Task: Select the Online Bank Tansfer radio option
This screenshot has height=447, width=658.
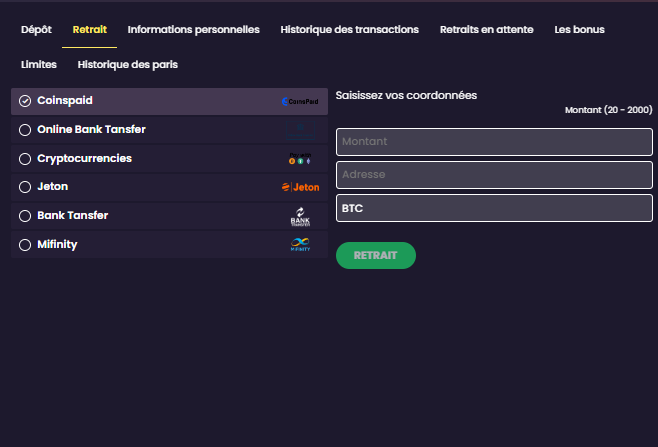Action: (x=26, y=130)
